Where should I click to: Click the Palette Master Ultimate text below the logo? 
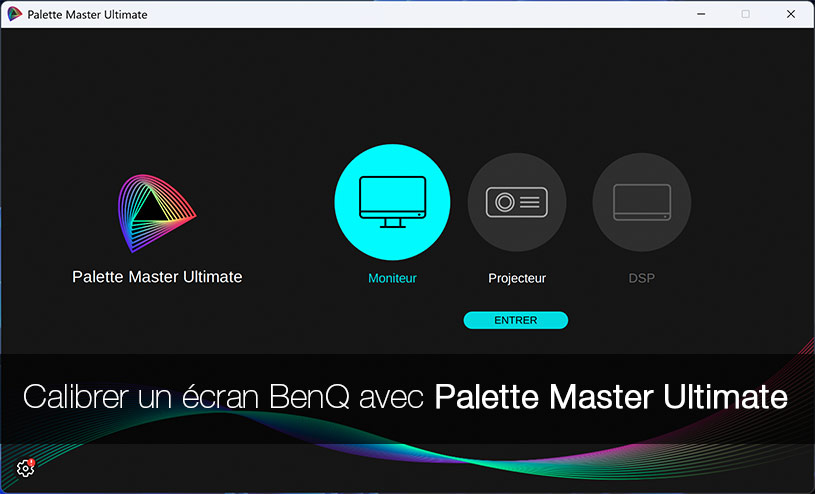(157, 277)
